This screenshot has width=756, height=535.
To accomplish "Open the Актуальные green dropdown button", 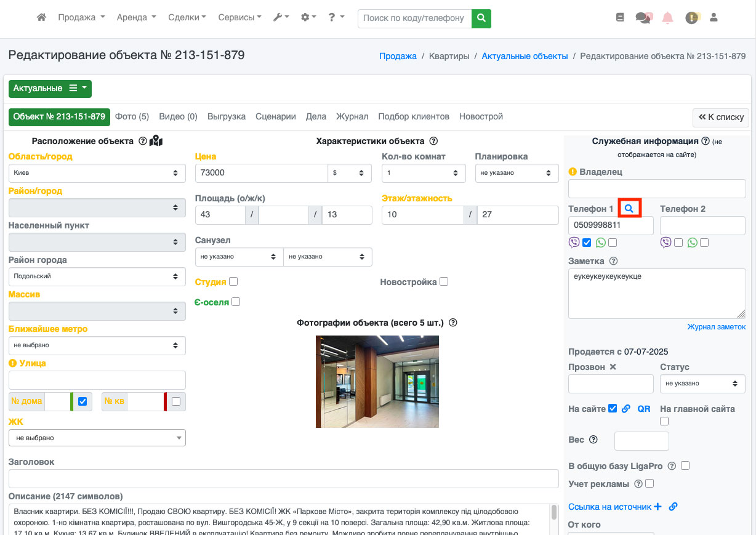I will click(50, 88).
